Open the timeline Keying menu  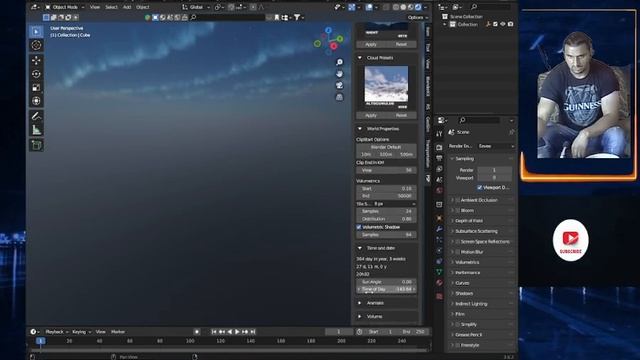pos(81,332)
